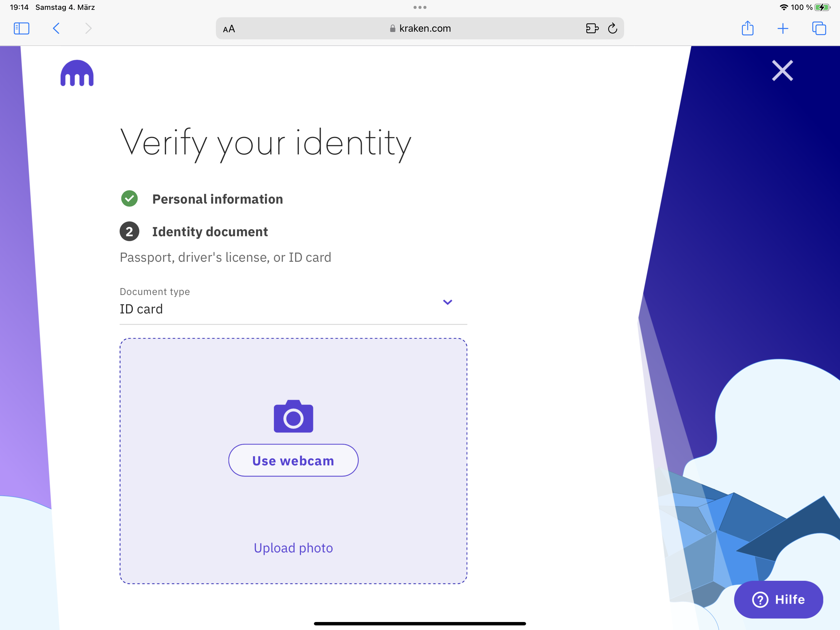
Task: Click the lock icon beside kraken.com
Action: click(x=393, y=29)
